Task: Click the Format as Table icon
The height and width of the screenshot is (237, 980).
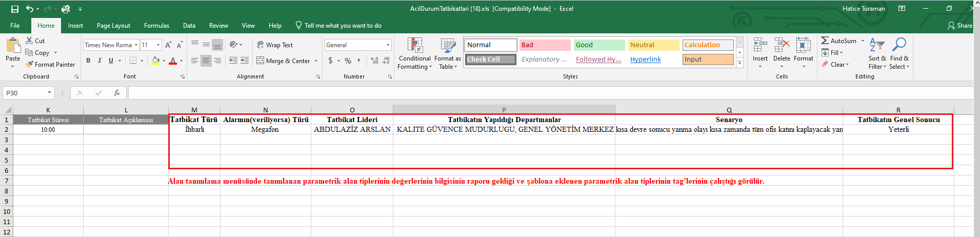Action: pos(448,47)
